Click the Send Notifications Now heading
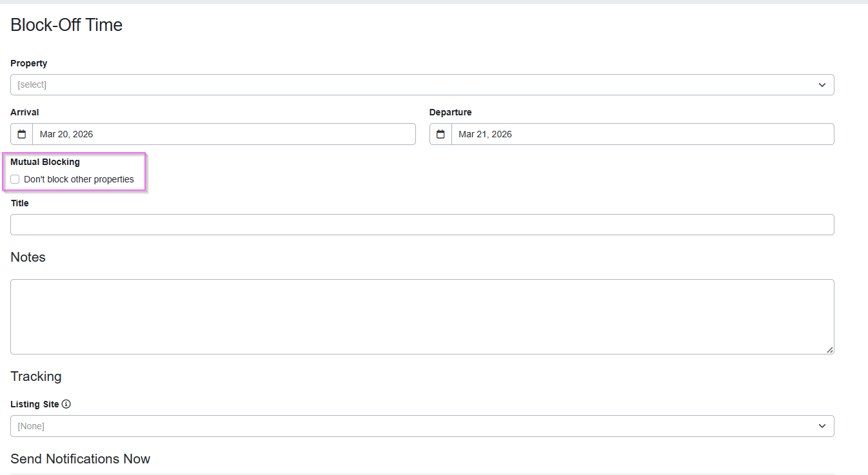 coord(81,459)
